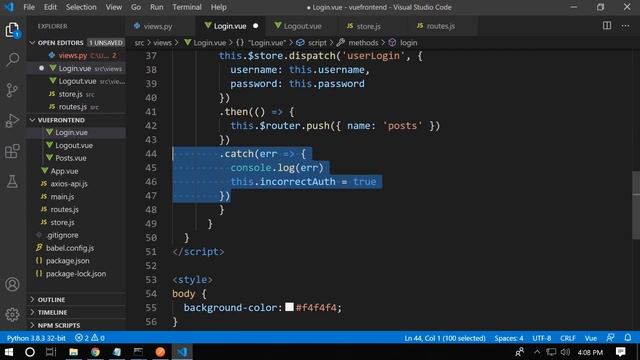The height and width of the screenshot is (360, 640).
Task: Open the Manage gear icon
Action: [12, 314]
